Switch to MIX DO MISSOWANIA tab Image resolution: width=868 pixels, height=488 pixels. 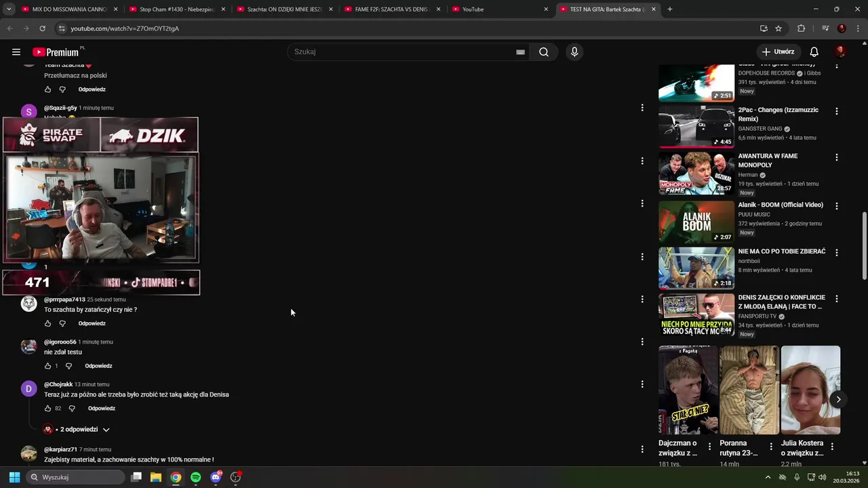(x=70, y=9)
